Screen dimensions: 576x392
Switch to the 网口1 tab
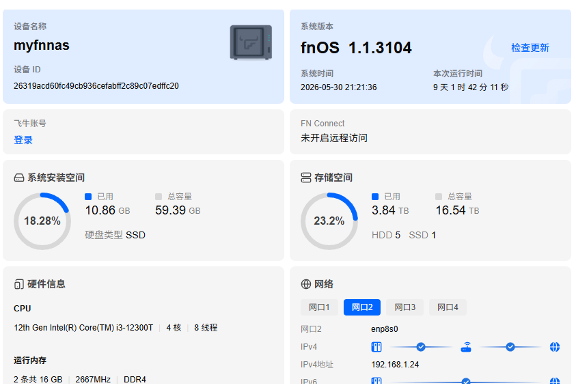tap(319, 307)
